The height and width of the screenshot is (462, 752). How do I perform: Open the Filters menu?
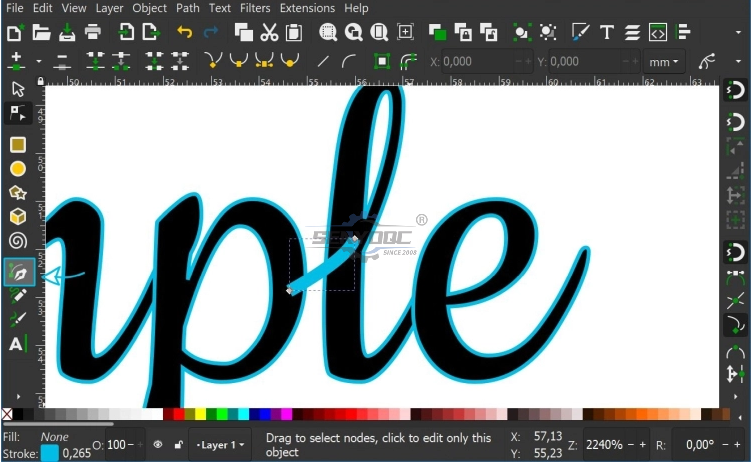[255, 8]
